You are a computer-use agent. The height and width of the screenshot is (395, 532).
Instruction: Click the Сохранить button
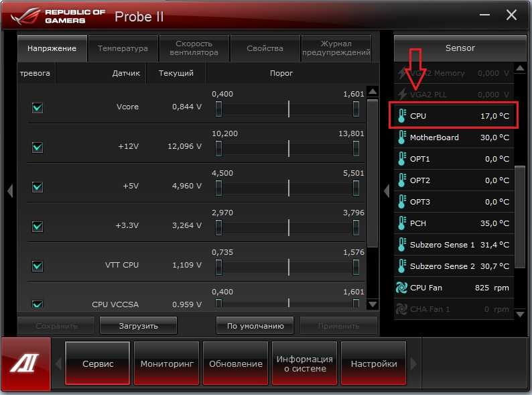coord(56,326)
